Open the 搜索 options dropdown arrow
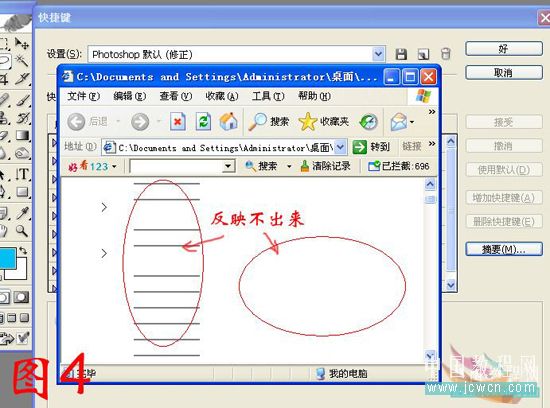Viewport: 550px width, 408px height. 289,166
